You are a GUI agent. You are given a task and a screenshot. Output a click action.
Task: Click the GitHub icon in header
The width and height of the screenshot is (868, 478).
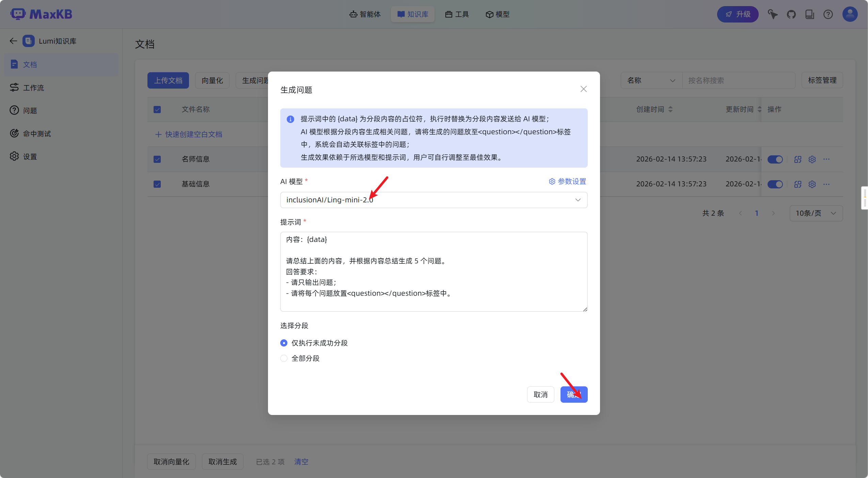(x=791, y=14)
